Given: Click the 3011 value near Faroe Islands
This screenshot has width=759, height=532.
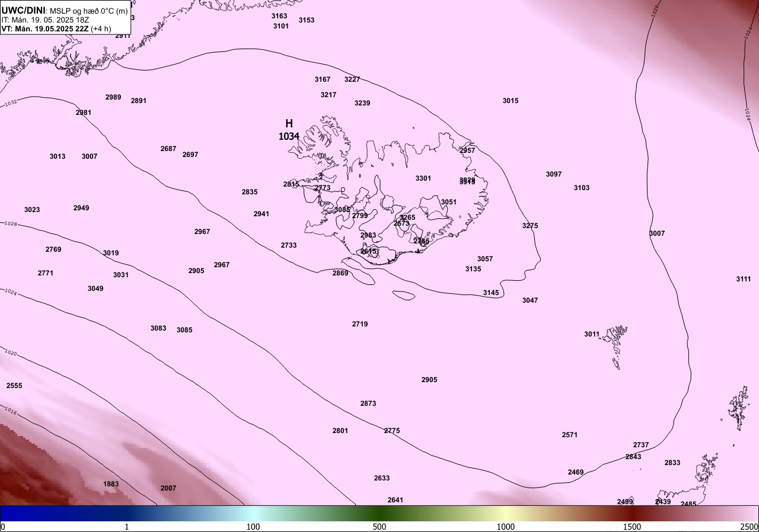Looking at the screenshot, I should point(592,334).
